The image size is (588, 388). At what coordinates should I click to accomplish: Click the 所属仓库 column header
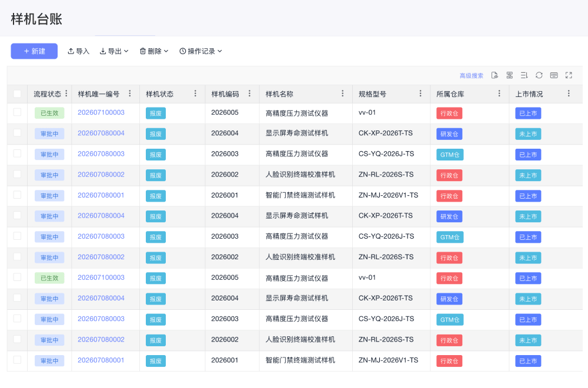tap(450, 94)
